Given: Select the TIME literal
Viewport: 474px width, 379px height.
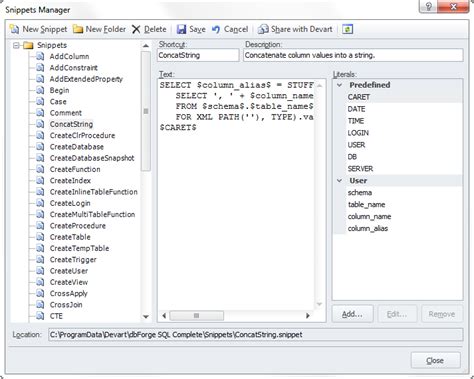Looking at the screenshot, I should pos(356,121).
